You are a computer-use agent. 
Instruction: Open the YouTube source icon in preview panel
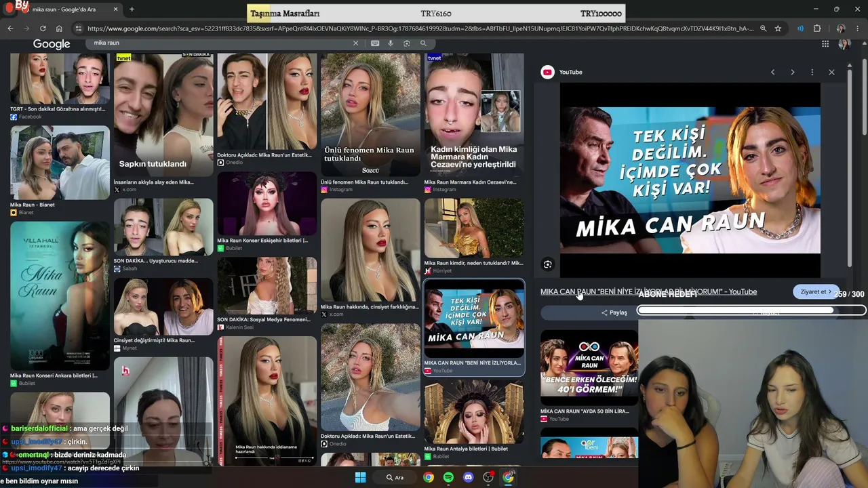click(x=547, y=72)
